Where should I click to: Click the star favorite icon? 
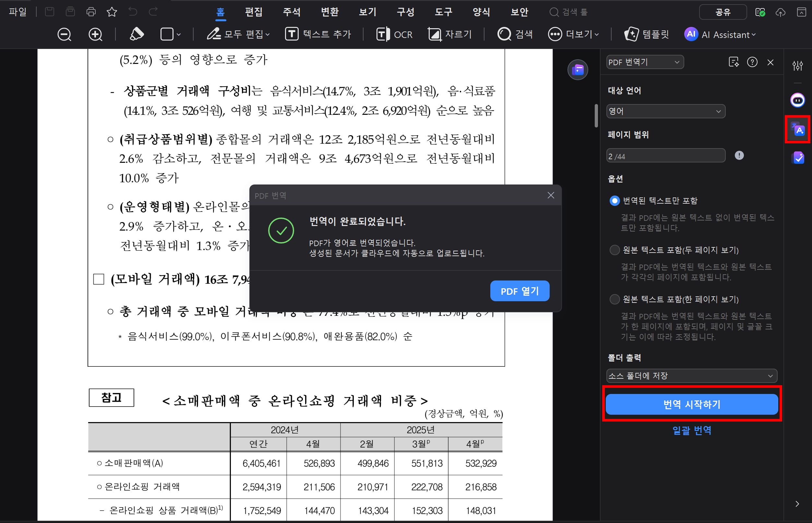(x=112, y=12)
